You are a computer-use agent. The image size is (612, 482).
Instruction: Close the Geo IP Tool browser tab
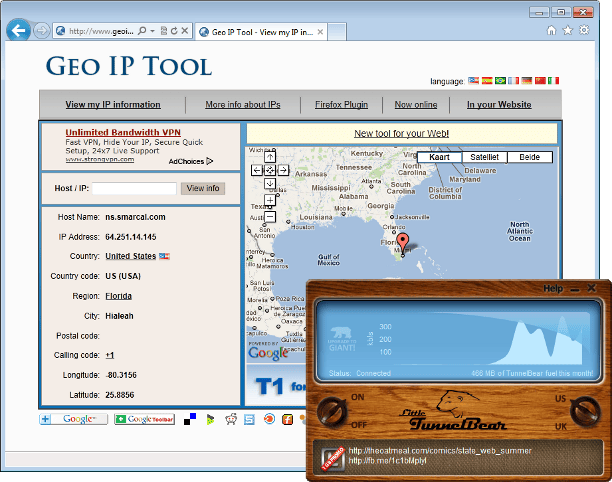[x=320, y=32]
